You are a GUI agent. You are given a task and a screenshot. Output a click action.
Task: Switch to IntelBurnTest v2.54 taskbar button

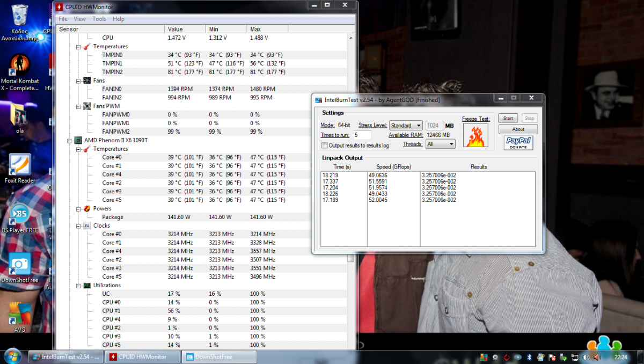(67, 356)
